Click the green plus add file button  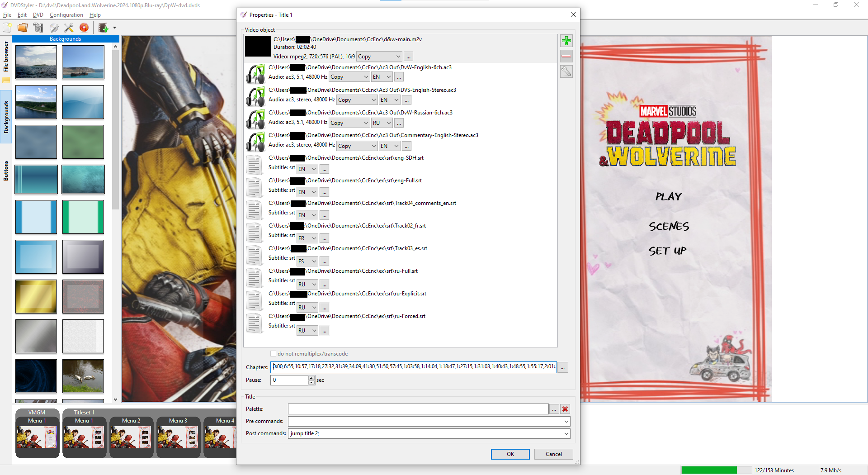tap(566, 41)
